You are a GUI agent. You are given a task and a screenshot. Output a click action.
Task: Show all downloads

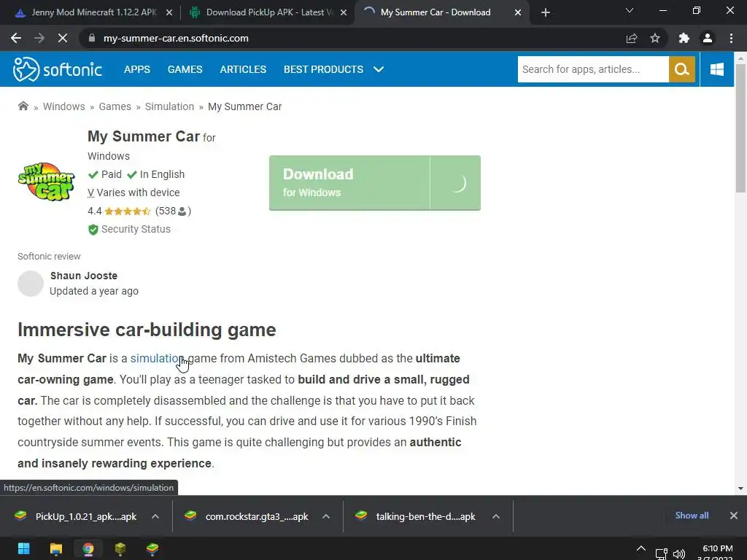(x=692, y=516)
